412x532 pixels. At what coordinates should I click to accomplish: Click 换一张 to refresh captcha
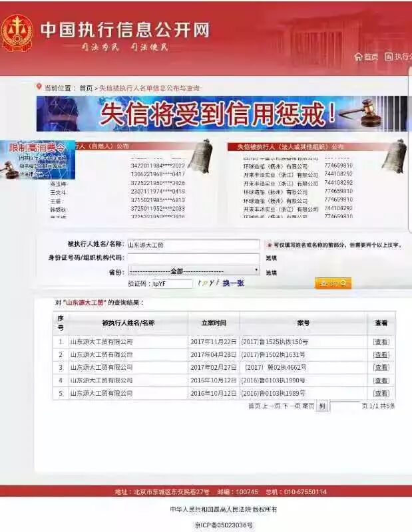click(234, 283)
